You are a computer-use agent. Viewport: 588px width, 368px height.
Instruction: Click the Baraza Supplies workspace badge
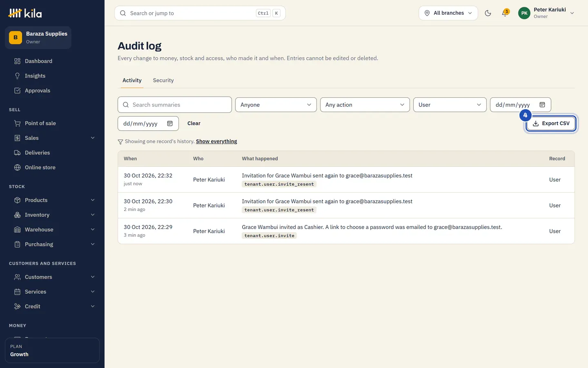click(x=38, y=38)
